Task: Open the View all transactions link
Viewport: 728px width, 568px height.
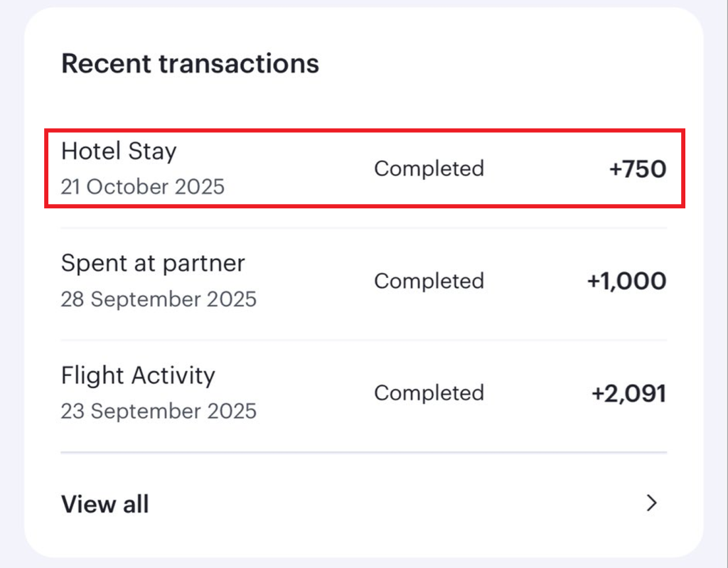Action: coord(105,504)
